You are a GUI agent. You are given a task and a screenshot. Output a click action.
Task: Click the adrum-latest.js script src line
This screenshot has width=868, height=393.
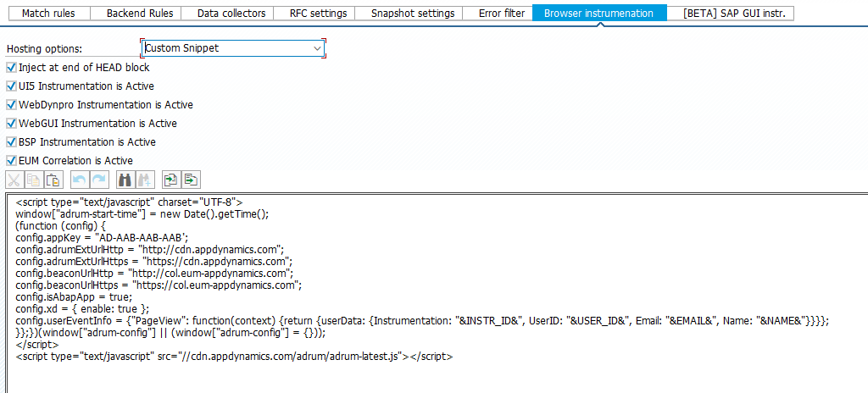235,357
